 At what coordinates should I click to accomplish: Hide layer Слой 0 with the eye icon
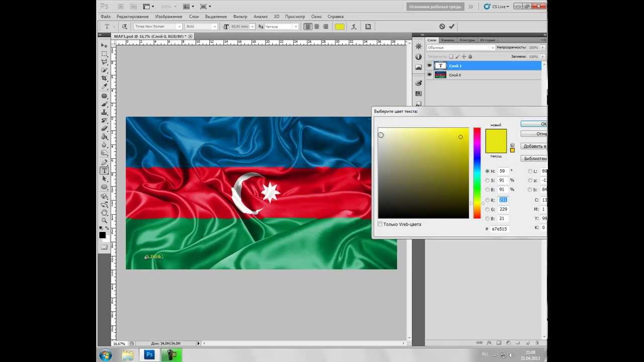[430, 75]
